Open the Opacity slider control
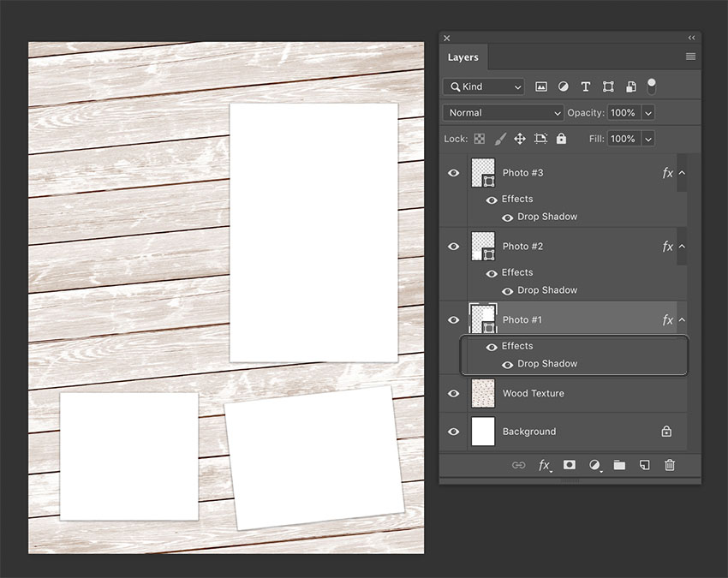The width and height of the screenshot is (728, 578). (x=648, y=112)
